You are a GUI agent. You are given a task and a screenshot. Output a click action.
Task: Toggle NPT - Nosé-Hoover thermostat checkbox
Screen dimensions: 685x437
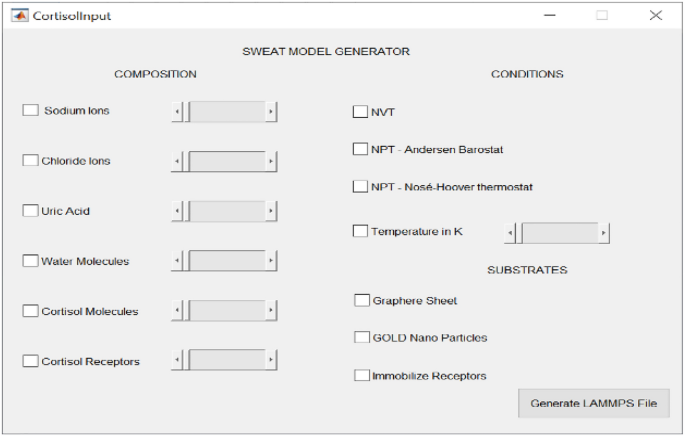(360, 186)
